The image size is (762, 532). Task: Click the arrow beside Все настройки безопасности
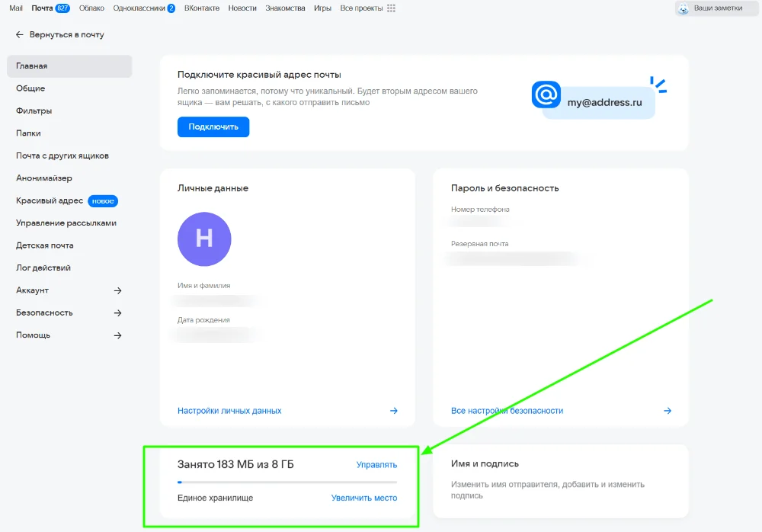(668, 411)
